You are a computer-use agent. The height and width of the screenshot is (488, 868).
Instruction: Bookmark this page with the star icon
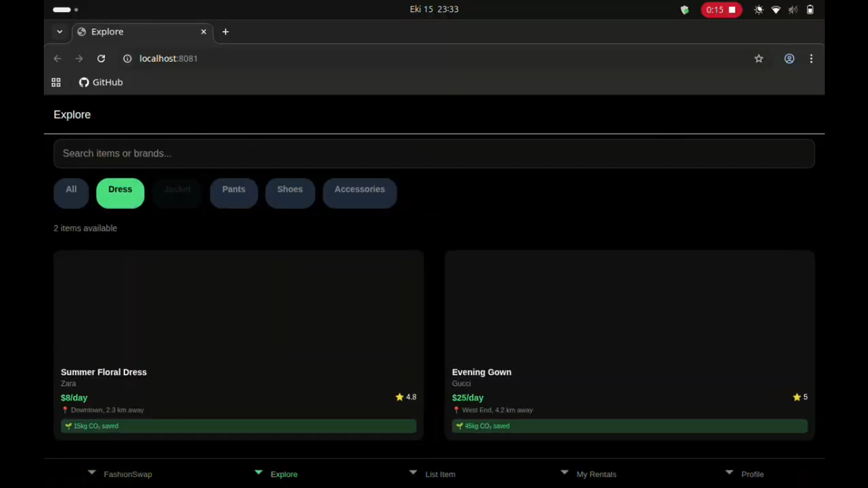click(759, 58)
